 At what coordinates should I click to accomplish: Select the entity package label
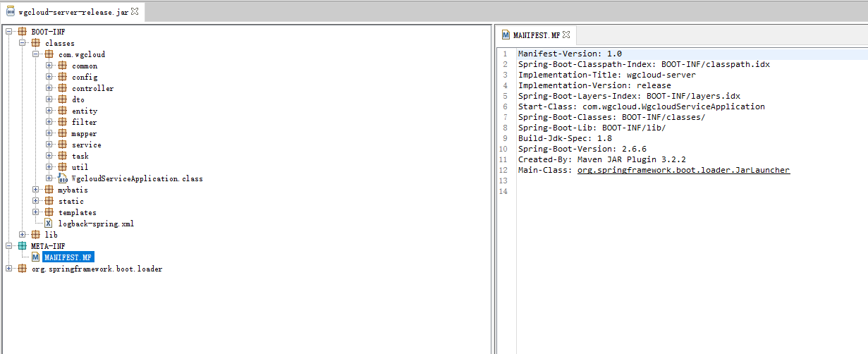pyautogui.click(x=85, y=111)
